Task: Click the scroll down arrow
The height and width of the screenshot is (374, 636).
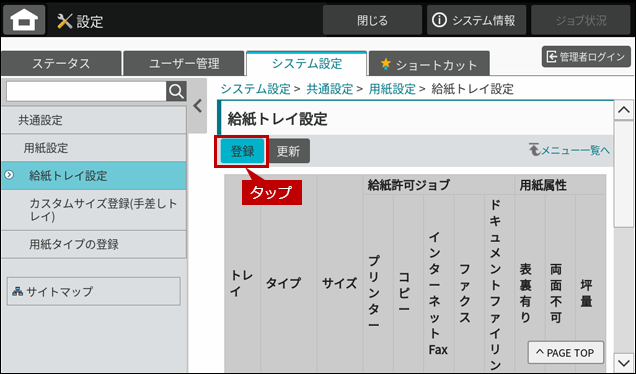Action: coord(623,362)
